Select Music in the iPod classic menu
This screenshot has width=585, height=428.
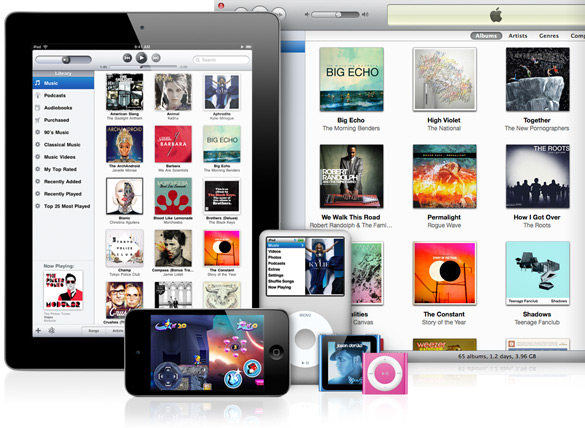click(286, 246)
